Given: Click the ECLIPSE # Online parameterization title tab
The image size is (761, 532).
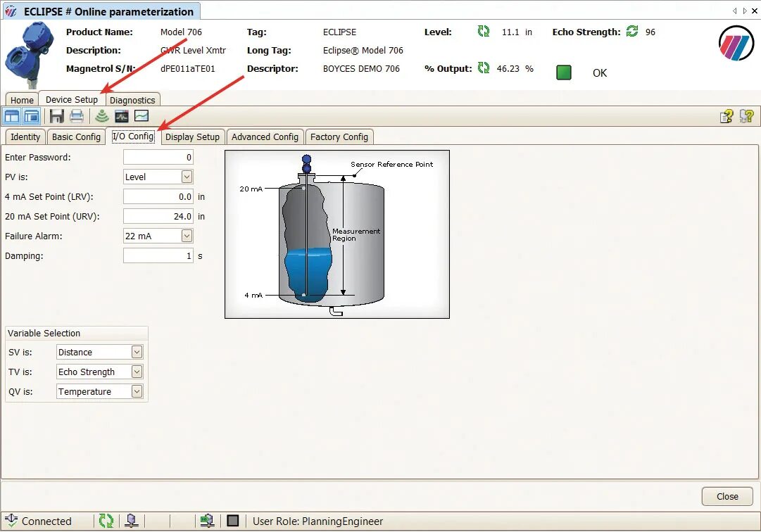Looking at the screenshot, I should (x=101, y=11).
